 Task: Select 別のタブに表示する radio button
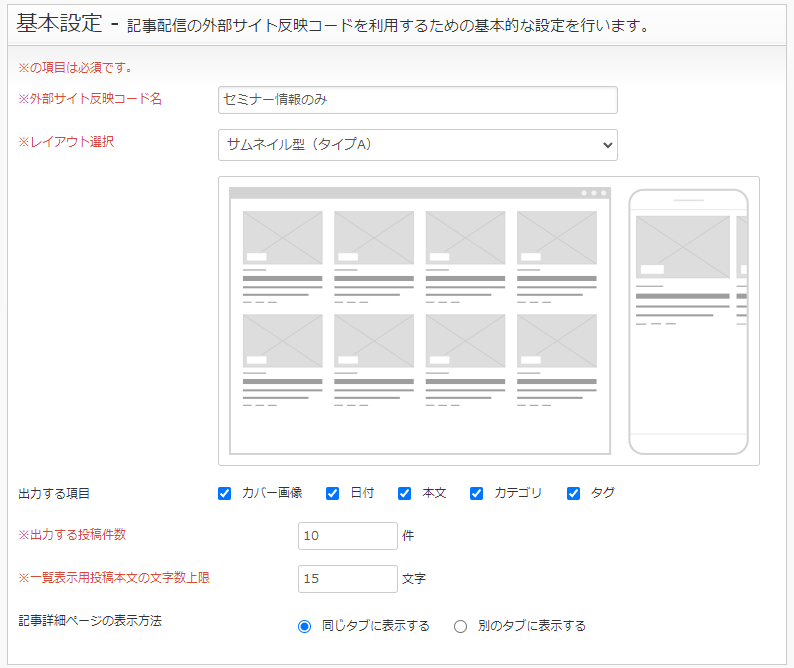tap(460, 626)
